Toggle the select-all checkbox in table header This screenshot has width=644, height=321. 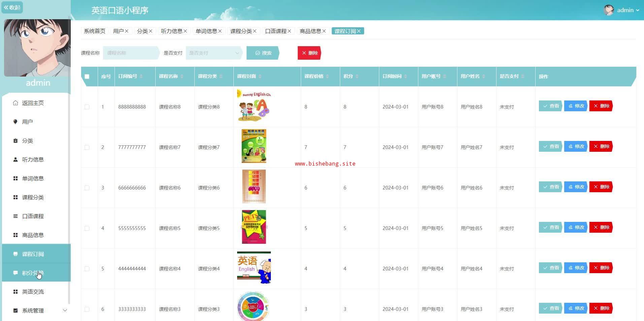click(87, 77)
